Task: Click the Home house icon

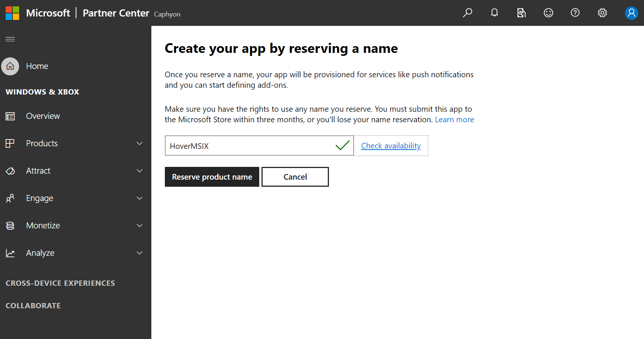Action: (x=10, y=66)
